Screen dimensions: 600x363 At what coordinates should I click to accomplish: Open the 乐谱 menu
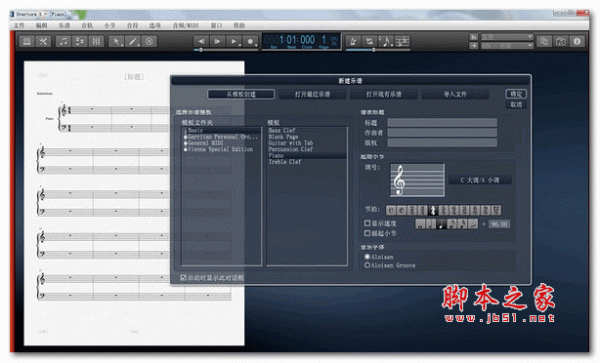click(64, 25)
